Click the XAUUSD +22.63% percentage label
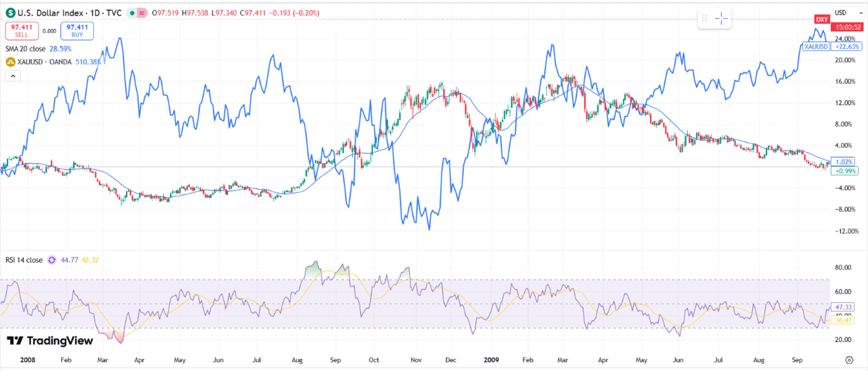 pos(848,46)
